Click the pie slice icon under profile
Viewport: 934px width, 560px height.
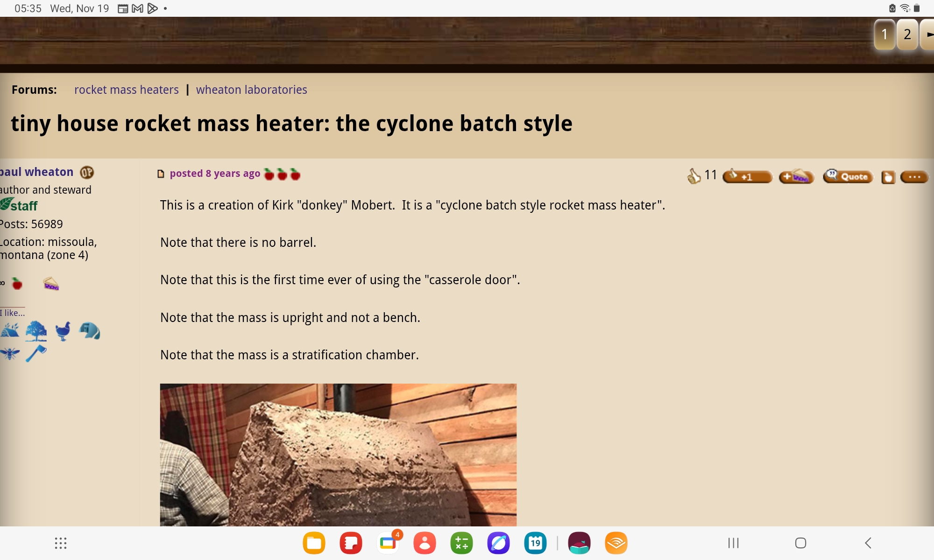[51, 283]
